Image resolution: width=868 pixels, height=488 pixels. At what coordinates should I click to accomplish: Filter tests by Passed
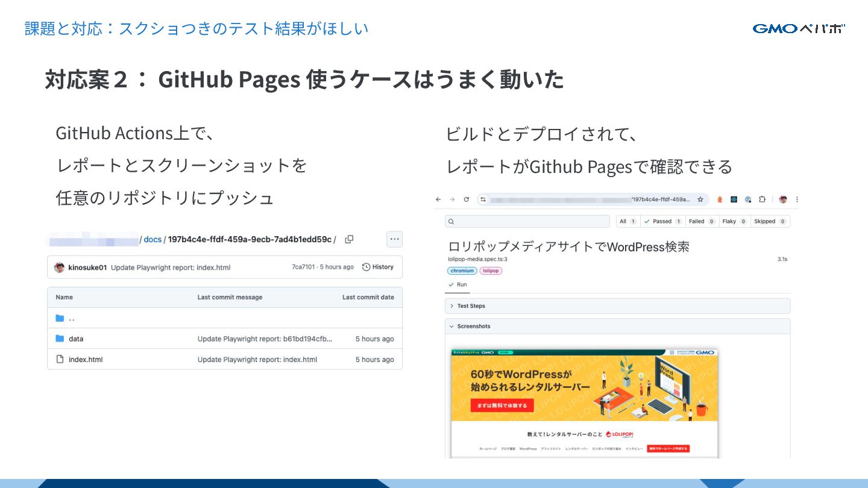point(662,222)
